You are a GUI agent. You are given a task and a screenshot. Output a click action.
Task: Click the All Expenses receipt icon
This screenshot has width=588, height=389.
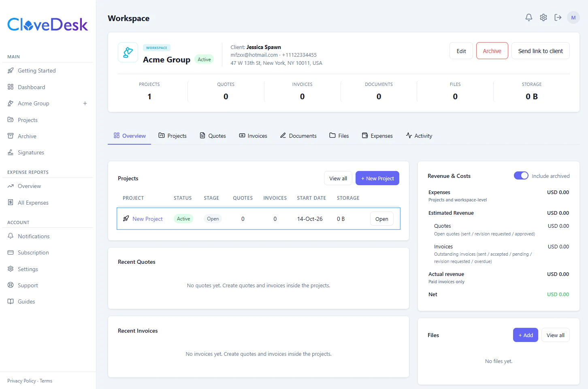(x=11, y=203)
